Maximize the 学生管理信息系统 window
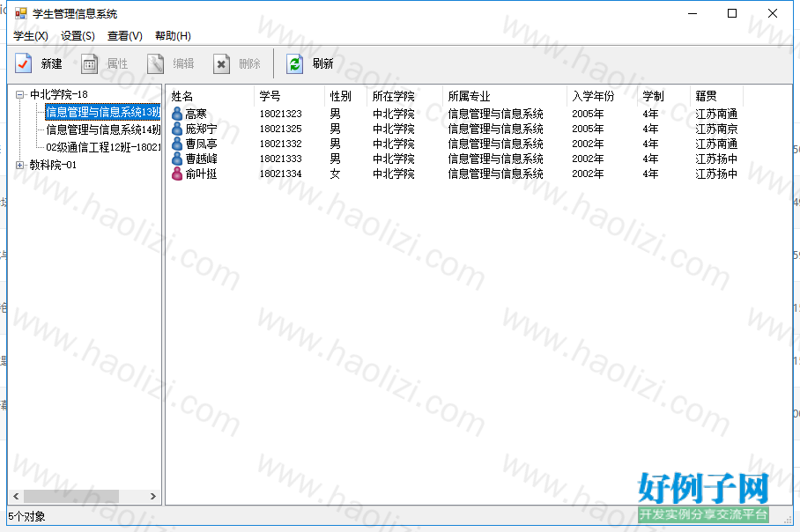Screen dimensions: 800x532 coord(732,13)
